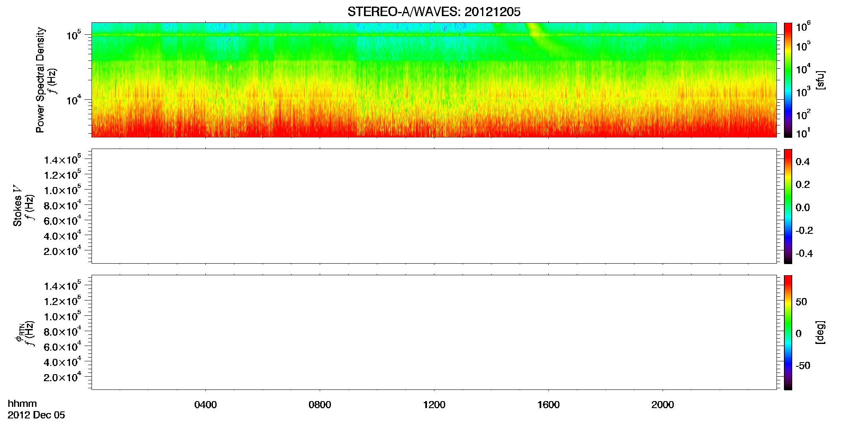This screenshot has height=447, width=868.
Task: Click the 8.0×10^4 tick in Stokes V panel
Action: pos(62,205)
